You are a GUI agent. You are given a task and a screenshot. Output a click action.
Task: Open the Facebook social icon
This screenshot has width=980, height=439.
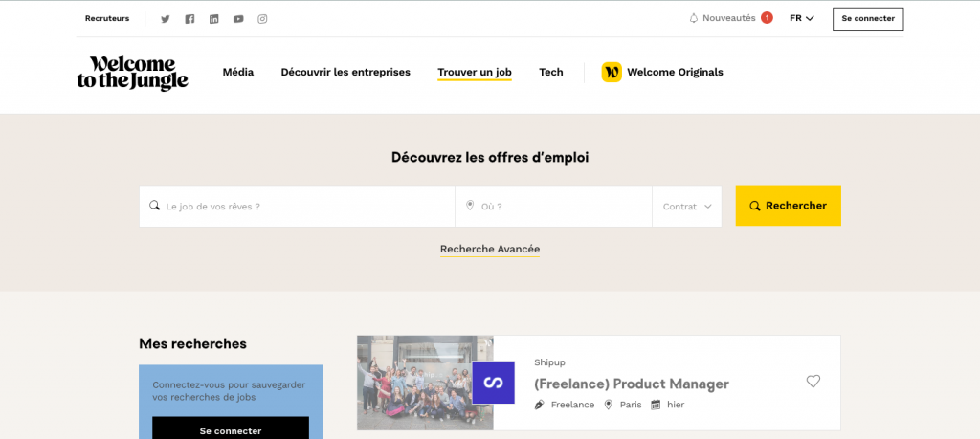tap(190, 19)
